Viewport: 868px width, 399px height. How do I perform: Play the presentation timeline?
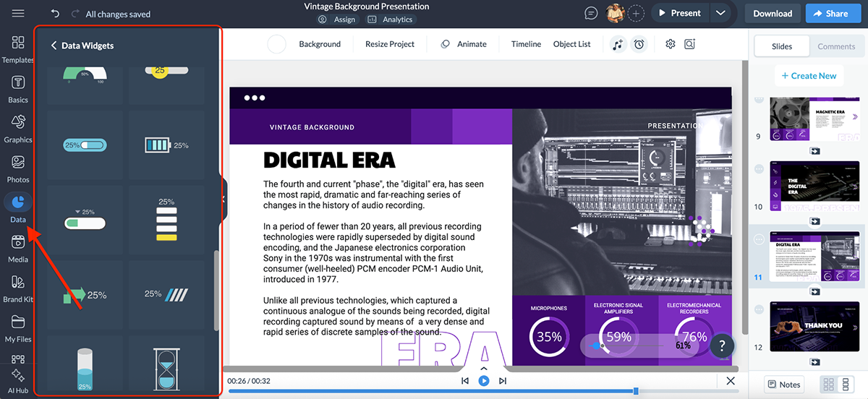484,380
